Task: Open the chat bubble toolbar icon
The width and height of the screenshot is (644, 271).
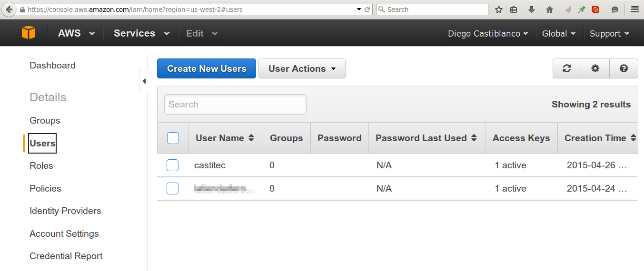Action: tap(615, 10)
